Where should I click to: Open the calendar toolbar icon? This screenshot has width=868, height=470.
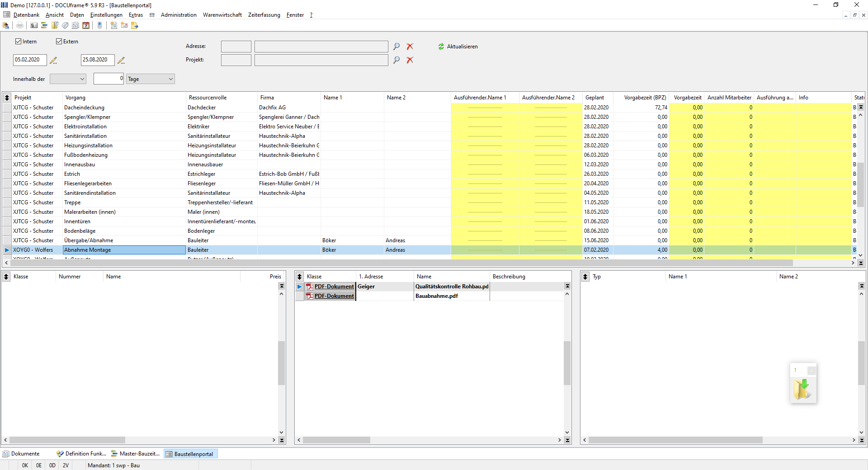coord(86,25)
